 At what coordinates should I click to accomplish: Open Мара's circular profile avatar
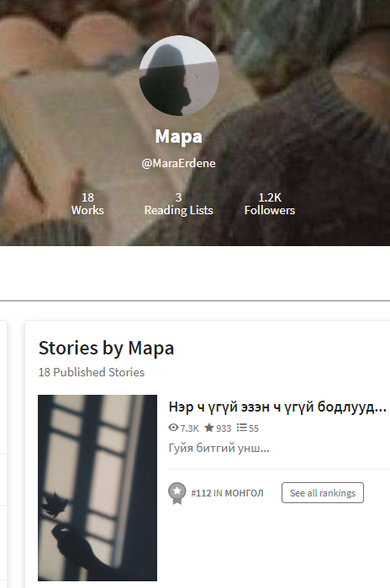pos(179,76)
